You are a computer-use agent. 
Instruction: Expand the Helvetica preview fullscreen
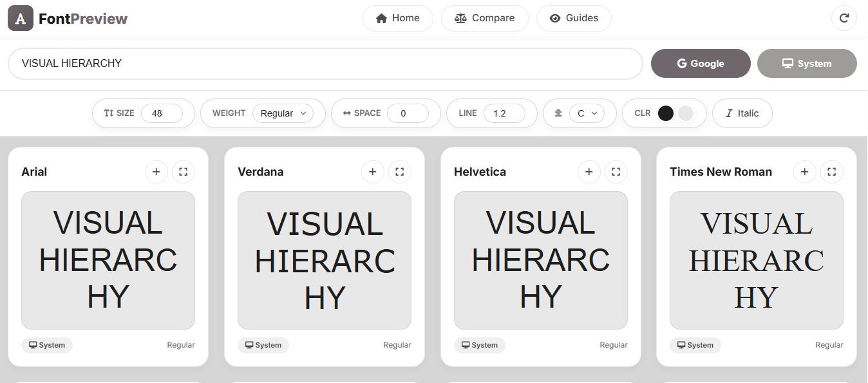[x=616, y=172]
